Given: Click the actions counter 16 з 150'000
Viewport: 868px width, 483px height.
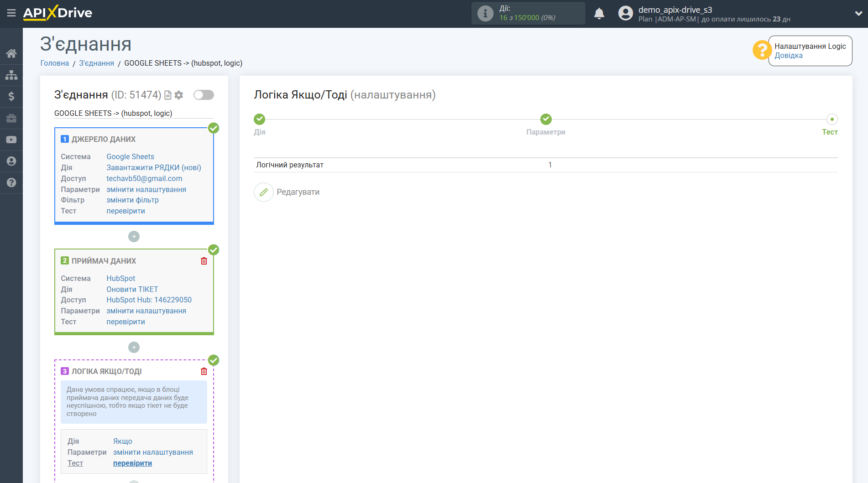Looking at the screenshot, I should tap(527, 18).
